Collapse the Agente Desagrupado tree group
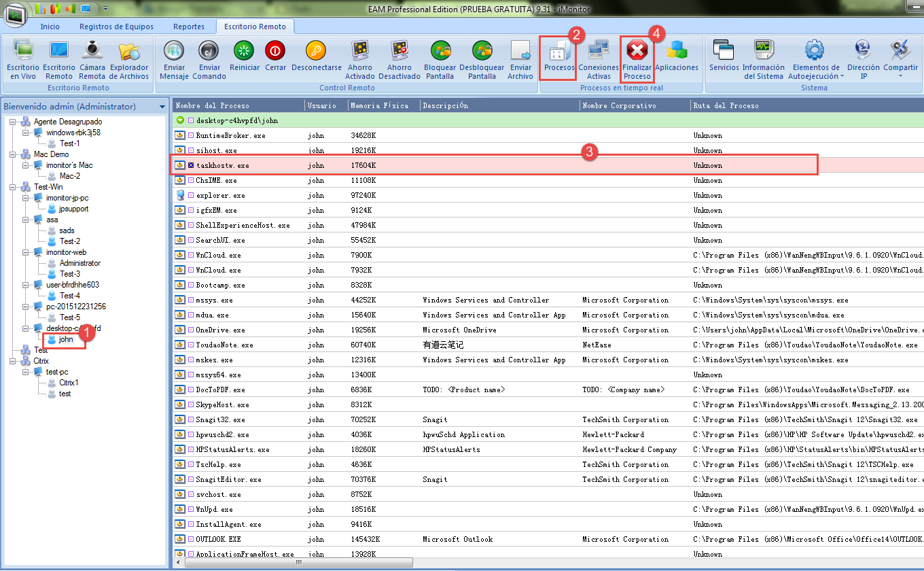This screenshot has height=571, width=924. click(13, 122)
